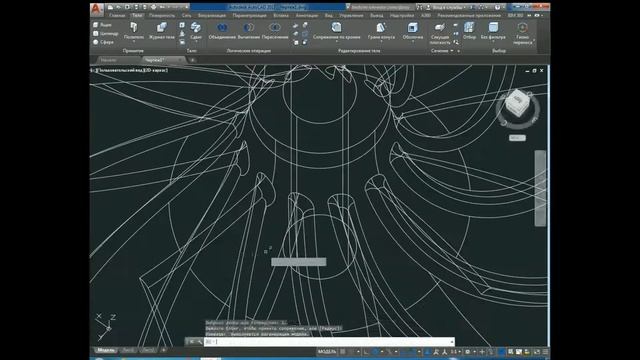
Task: Select the Сфера (Sphere) primitive
Action: point(103,42)
